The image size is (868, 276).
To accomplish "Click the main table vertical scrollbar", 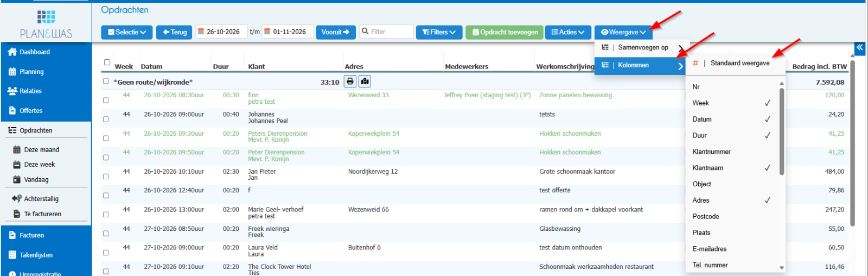I will tap(852, 143).
